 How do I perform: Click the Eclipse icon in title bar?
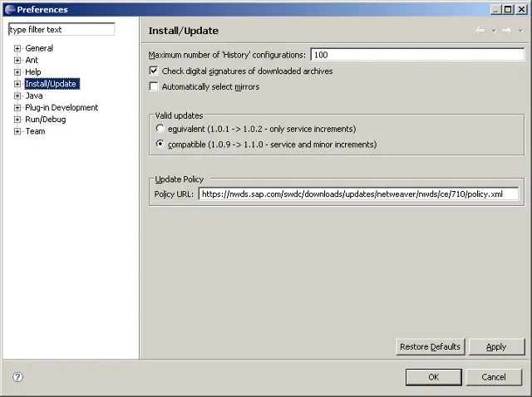10,9
